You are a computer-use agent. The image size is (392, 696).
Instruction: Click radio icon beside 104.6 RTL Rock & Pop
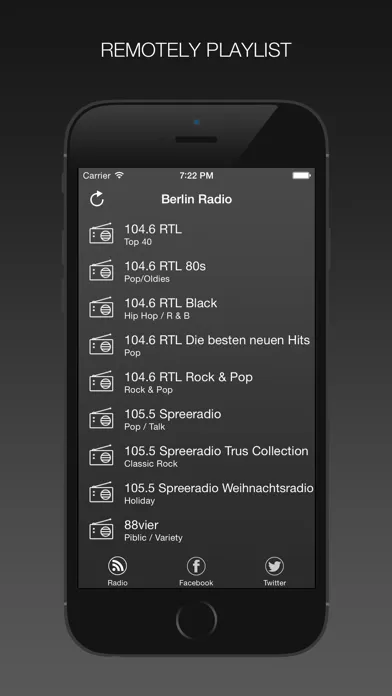(x=101, y=381)
